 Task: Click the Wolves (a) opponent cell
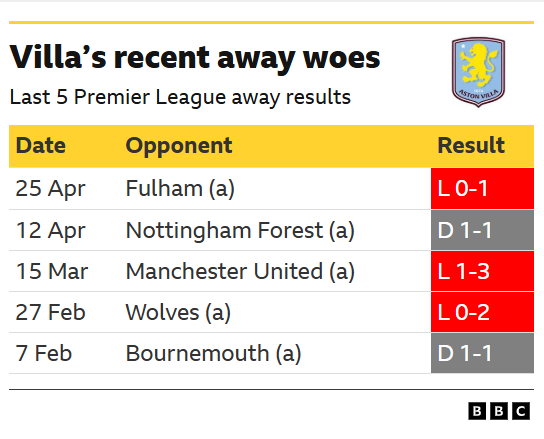click(x=178, y=312)
